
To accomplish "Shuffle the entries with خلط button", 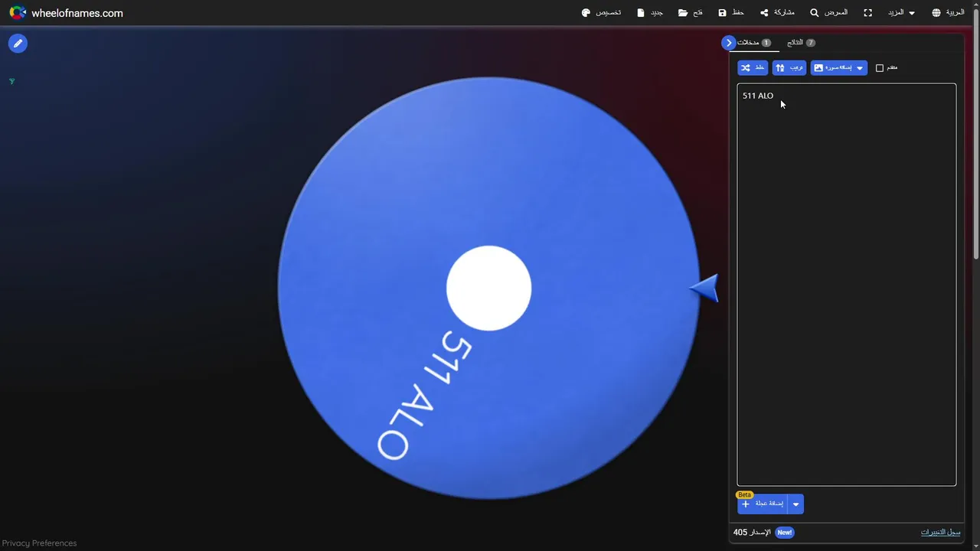I will [x=753, y=68].
